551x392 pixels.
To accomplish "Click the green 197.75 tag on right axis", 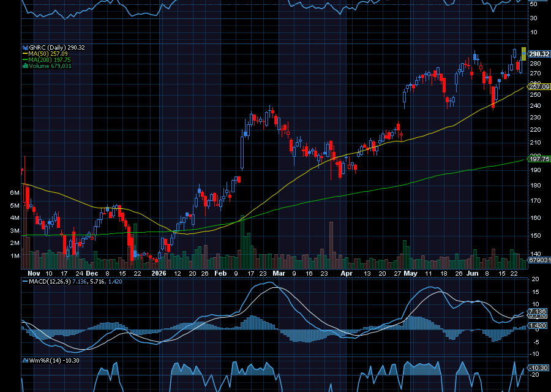I will (539, 159).
